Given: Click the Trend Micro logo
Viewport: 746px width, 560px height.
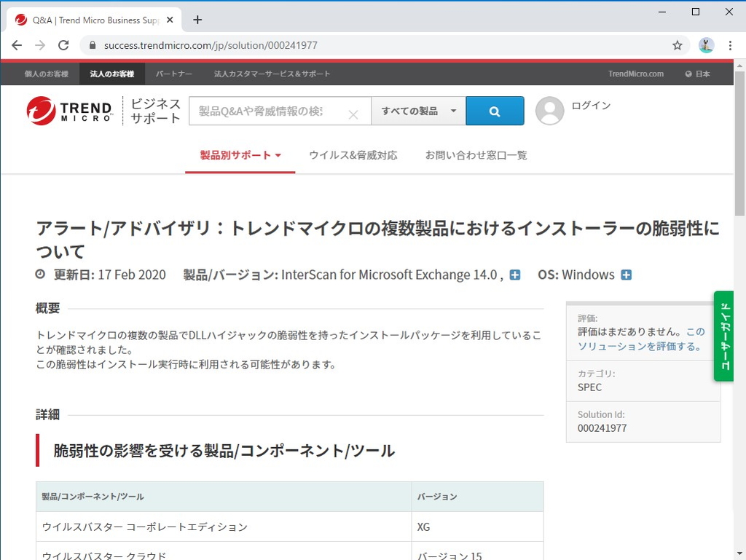Looking at the screenshot, I should tap(68, 111).
